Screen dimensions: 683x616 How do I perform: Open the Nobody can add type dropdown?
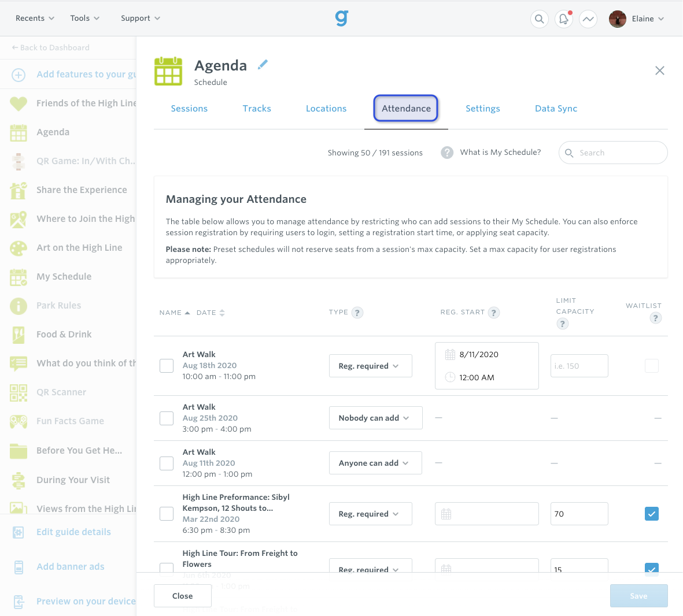tap(375, 417)
